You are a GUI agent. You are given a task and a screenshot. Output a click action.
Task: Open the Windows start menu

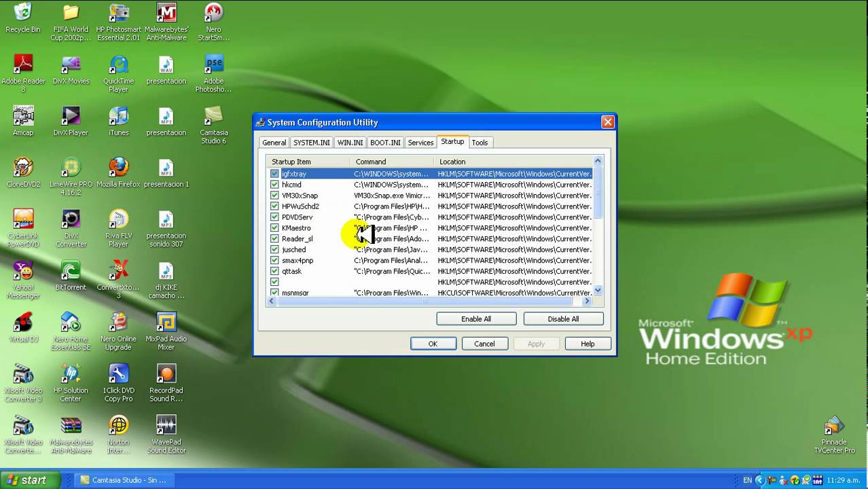[x=30, y=480]
